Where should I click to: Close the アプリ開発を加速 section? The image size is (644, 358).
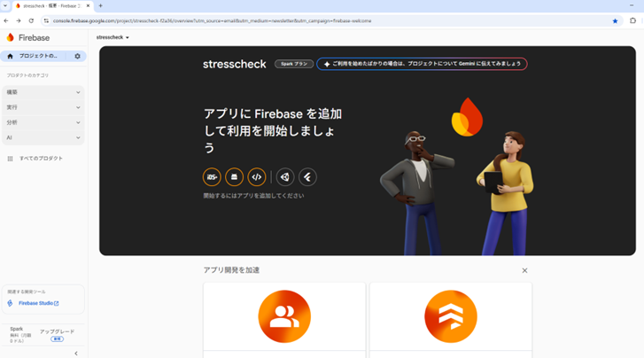tap(524, 270)
